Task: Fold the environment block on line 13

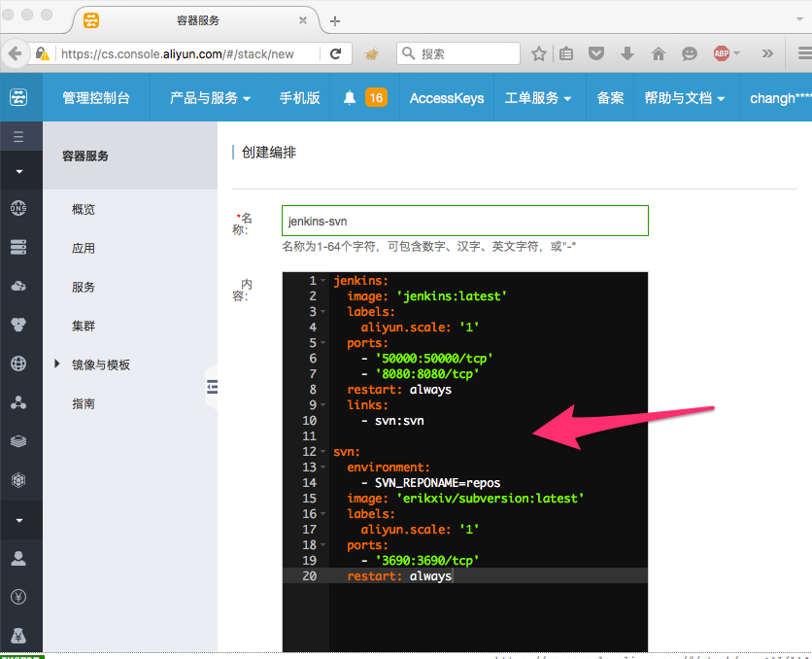Action: [323, 467]
